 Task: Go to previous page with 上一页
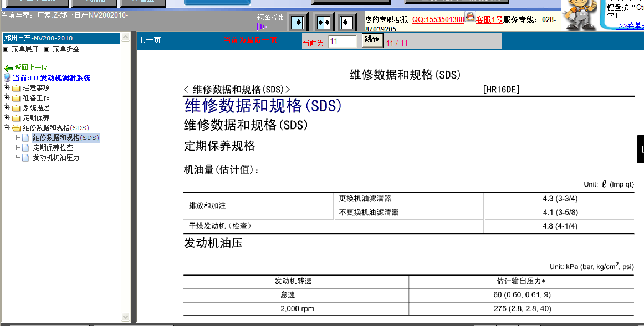pos(150,40)
